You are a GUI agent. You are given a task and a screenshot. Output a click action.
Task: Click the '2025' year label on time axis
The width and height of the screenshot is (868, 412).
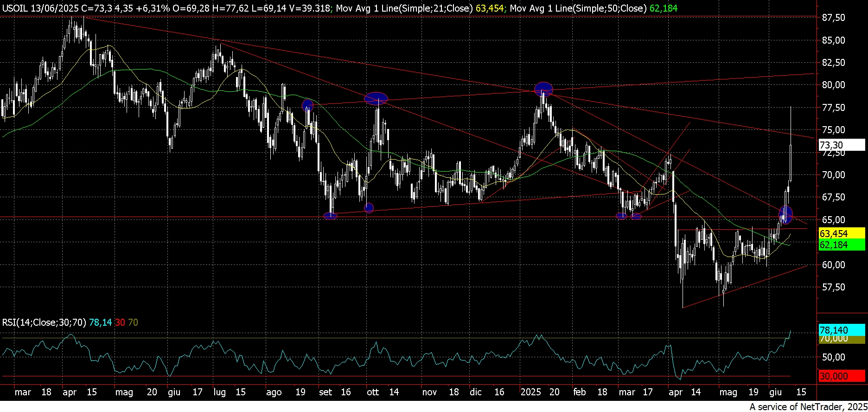coord(531,392)
